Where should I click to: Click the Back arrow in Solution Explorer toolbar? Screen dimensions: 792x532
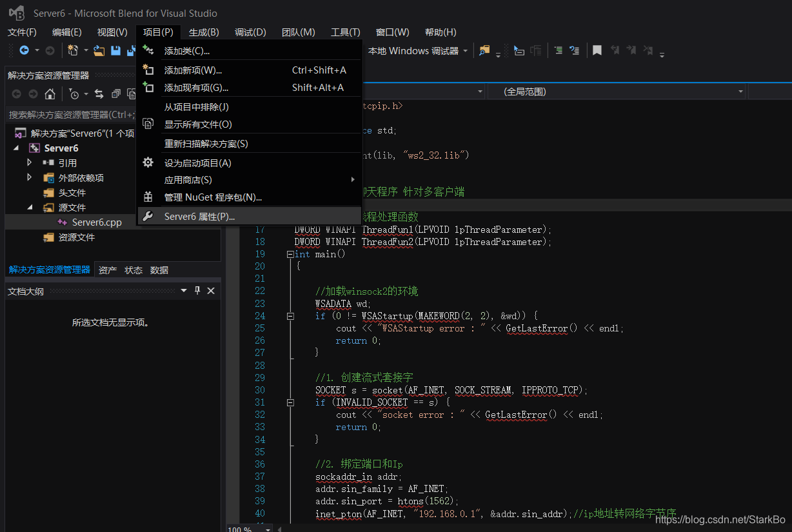click(16, 94)
